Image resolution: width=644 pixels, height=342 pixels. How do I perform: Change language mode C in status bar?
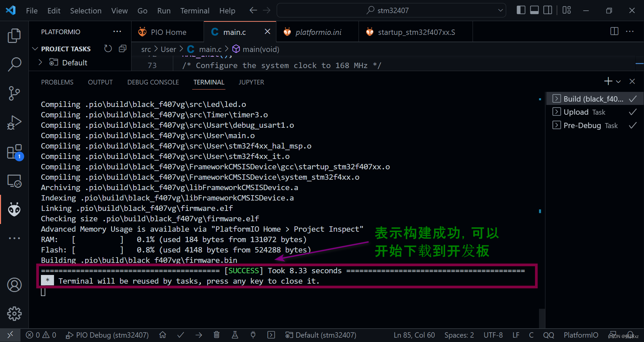coord(531,335)
